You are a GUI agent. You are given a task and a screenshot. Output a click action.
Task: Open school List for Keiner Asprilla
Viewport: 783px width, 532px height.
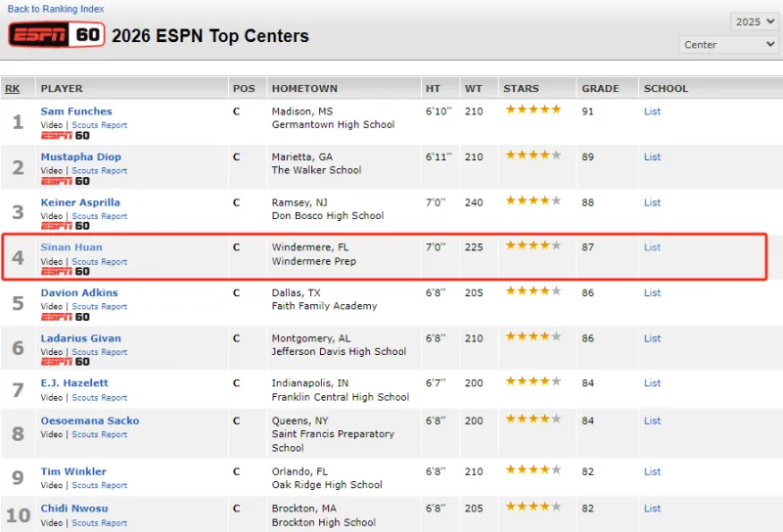point(652,202)
